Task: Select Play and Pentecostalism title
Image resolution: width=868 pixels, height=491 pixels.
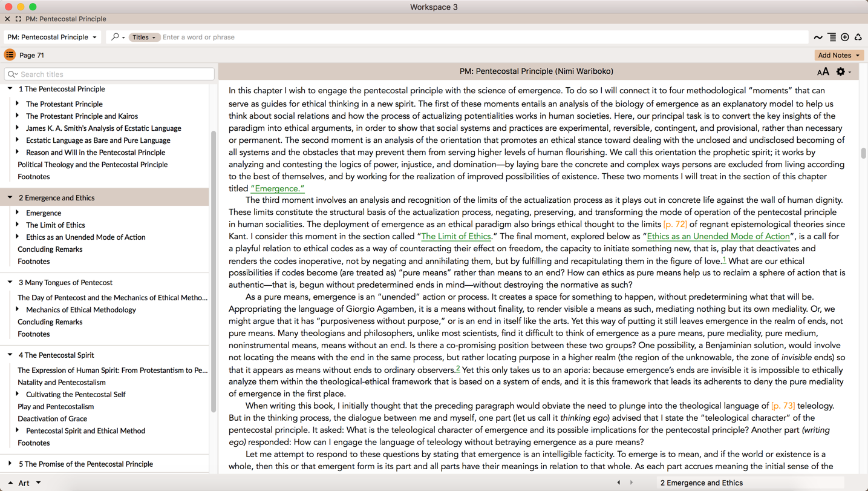Action: point(56,407)
